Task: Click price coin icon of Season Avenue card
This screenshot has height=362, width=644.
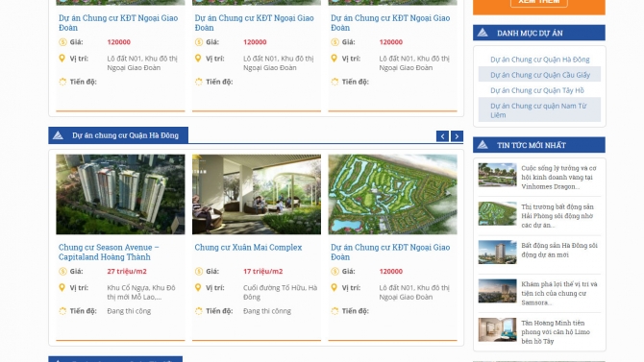Action: tap(62, 272)
